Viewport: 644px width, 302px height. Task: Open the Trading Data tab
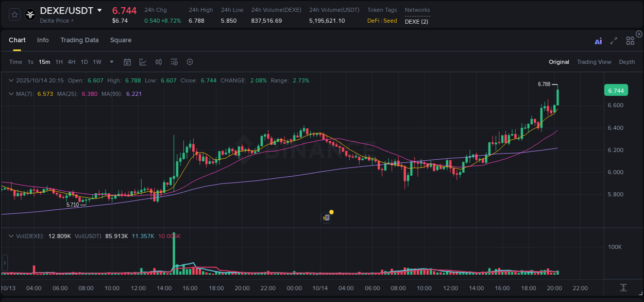point(79,40)
